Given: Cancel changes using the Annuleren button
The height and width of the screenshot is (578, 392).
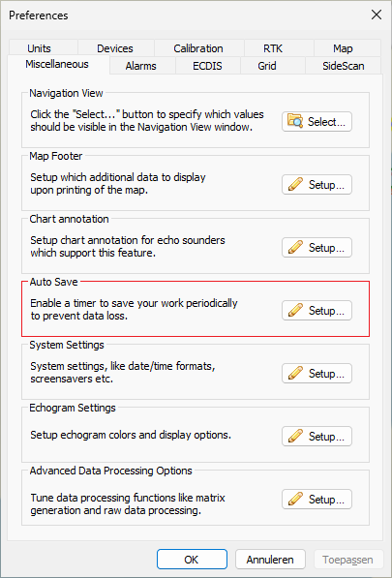Looking at the screenshot, I should pyautogui.click(x=270, y=560).
